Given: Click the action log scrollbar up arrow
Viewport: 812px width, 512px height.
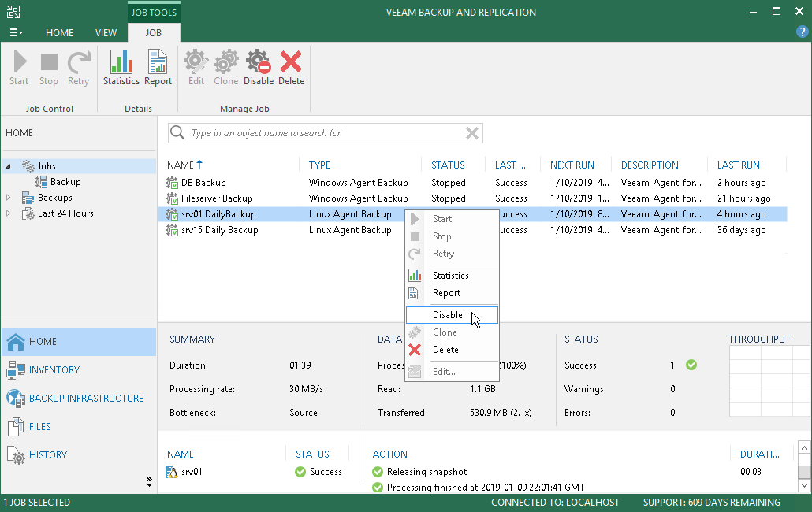Looking at the screenshot, I should coord(803,448).
